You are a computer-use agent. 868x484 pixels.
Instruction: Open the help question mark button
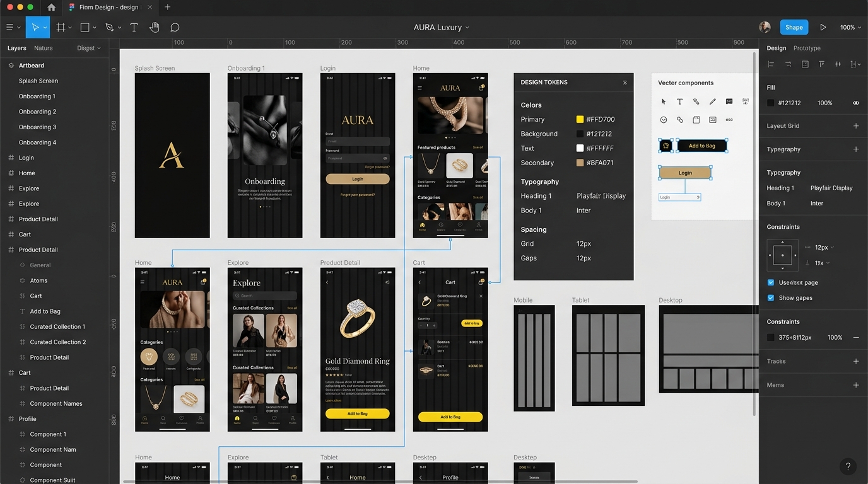848,467
